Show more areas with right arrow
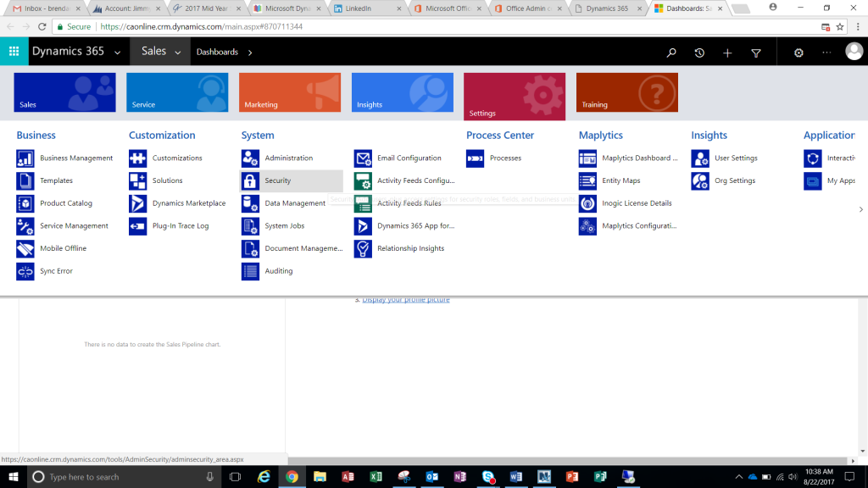Screen dimensions: 868x488 [x=861, y=209]
